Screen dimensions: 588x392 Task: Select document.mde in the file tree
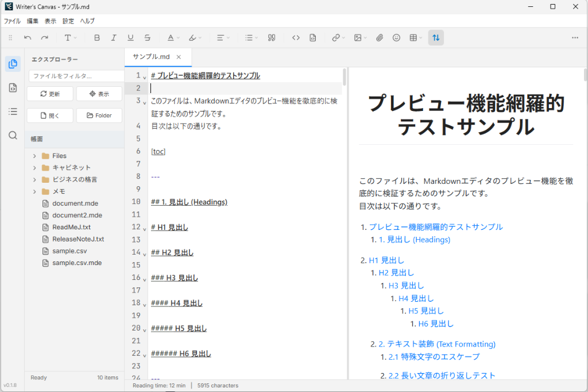(x=75, y=203)
